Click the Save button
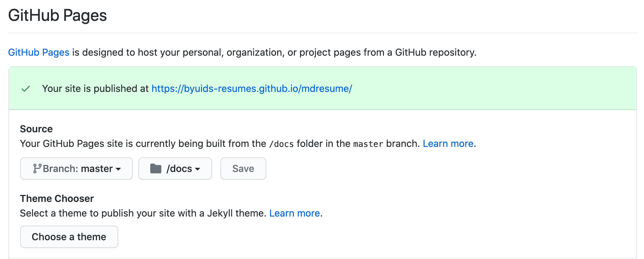The height and width of the screenshot is (259, 644). tap(243, 168)
